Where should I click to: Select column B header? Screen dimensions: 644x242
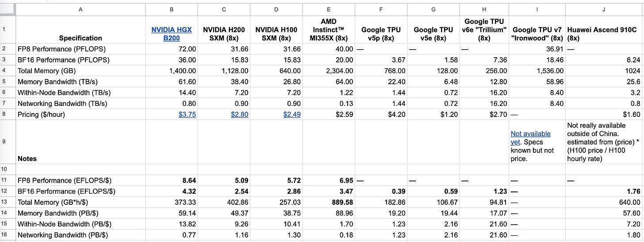click(x=172, y=9)
